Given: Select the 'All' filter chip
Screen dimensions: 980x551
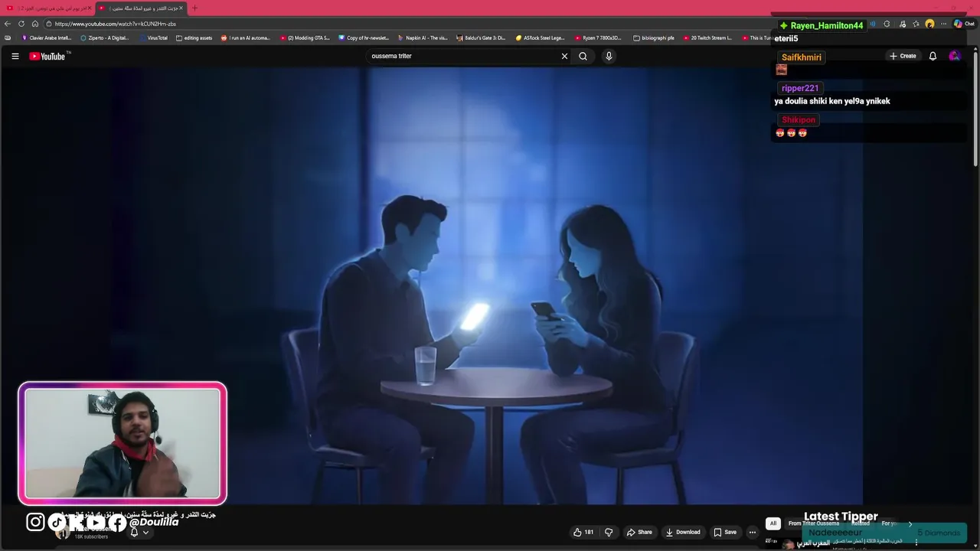Looking at the screenshot, I should [x=773, y=523].
